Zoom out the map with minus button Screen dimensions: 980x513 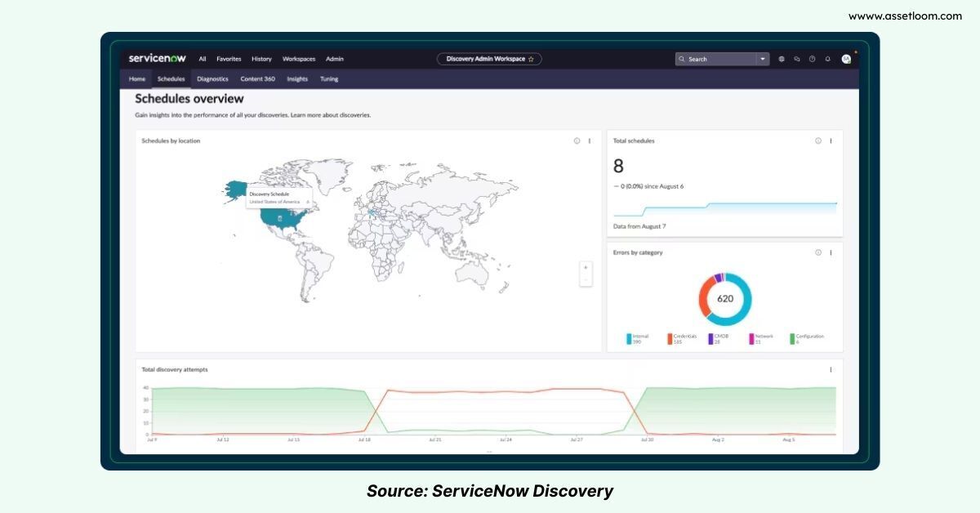point(586,280)
